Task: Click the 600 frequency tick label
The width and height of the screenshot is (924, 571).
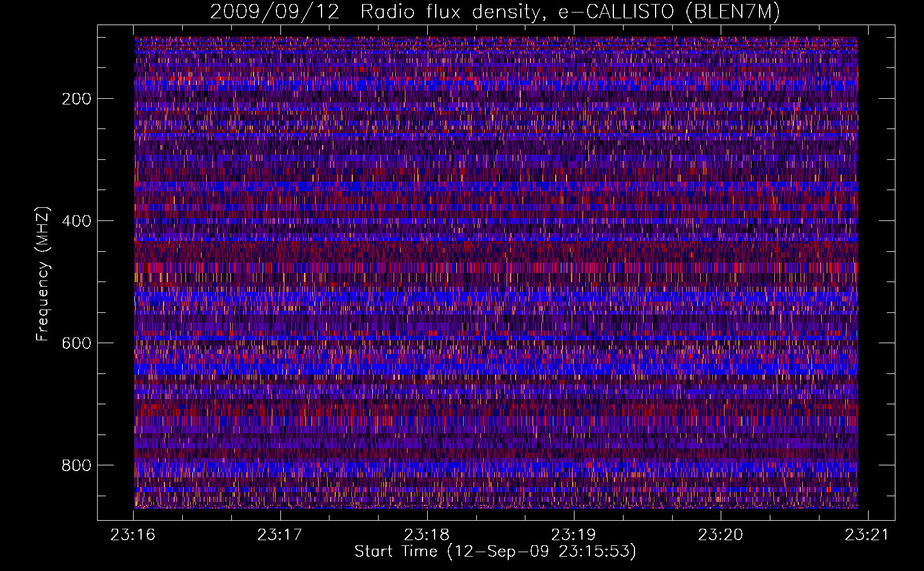Action: [x=77, y=343]
